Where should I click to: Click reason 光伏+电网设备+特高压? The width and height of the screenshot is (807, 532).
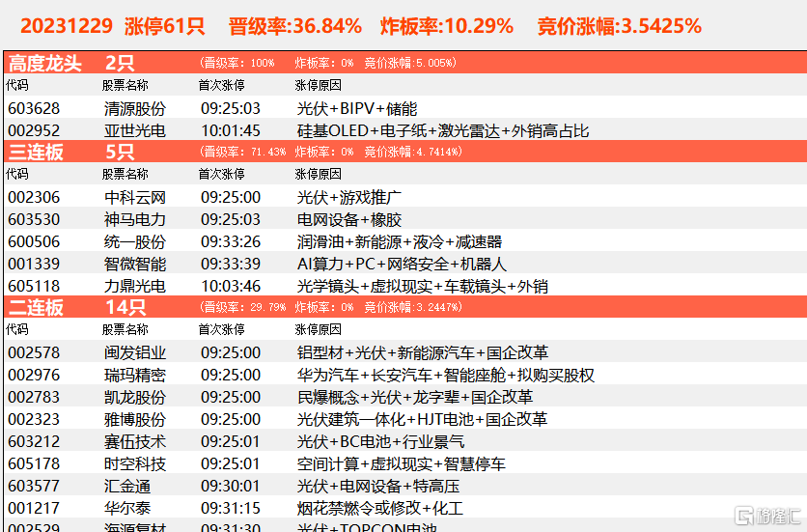[x=378, y=486]
